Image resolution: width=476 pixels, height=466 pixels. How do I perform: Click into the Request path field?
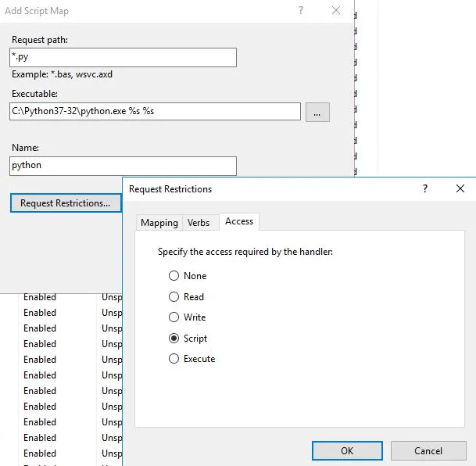(123, 57)
